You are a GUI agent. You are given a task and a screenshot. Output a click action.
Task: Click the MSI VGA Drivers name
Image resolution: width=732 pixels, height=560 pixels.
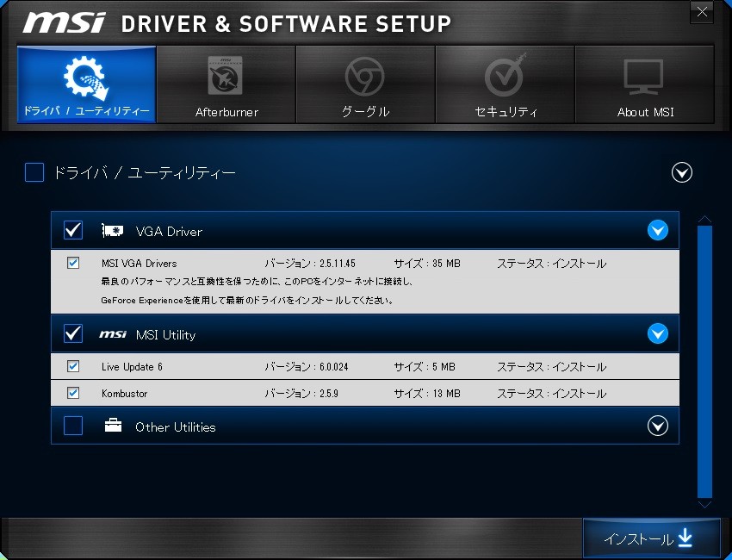pos(140,264)
